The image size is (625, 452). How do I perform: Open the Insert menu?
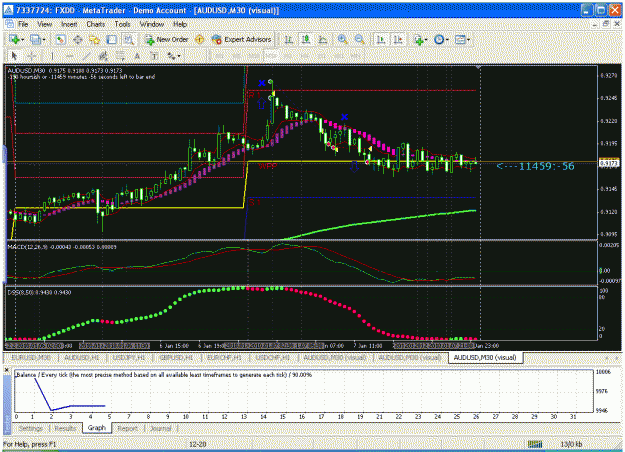(69, 24)
